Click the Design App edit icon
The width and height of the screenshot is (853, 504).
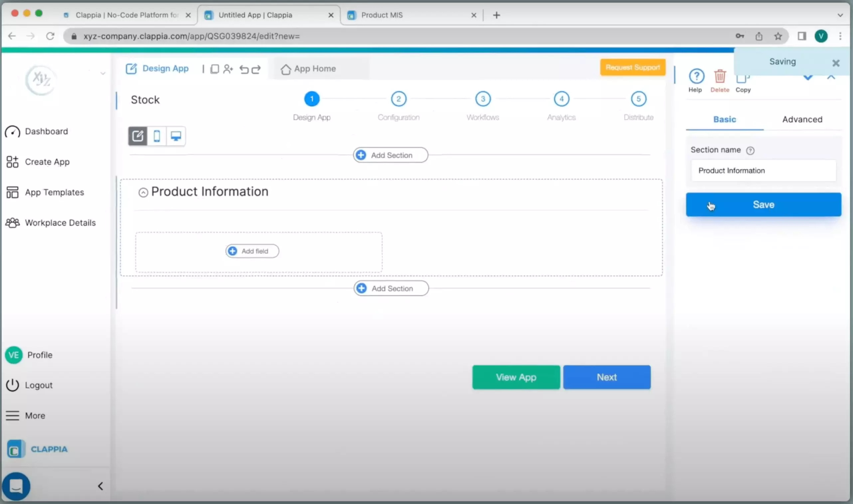click(x=131, y=68)
